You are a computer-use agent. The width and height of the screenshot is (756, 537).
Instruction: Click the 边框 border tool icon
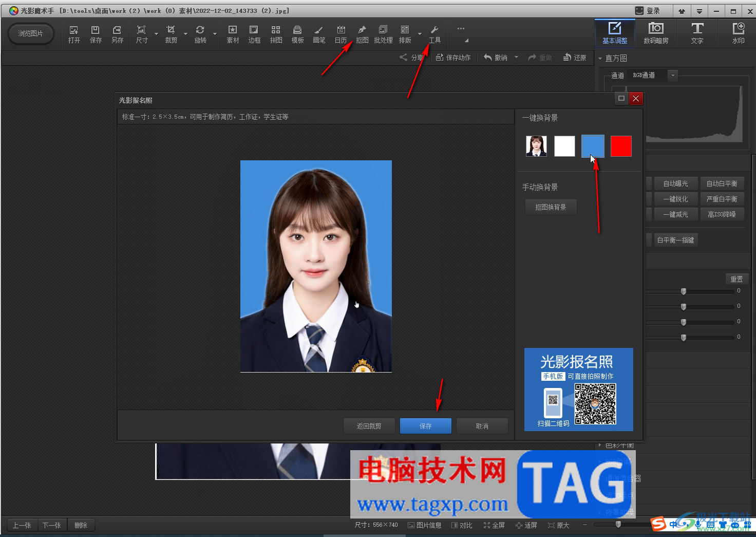point(254,34)
